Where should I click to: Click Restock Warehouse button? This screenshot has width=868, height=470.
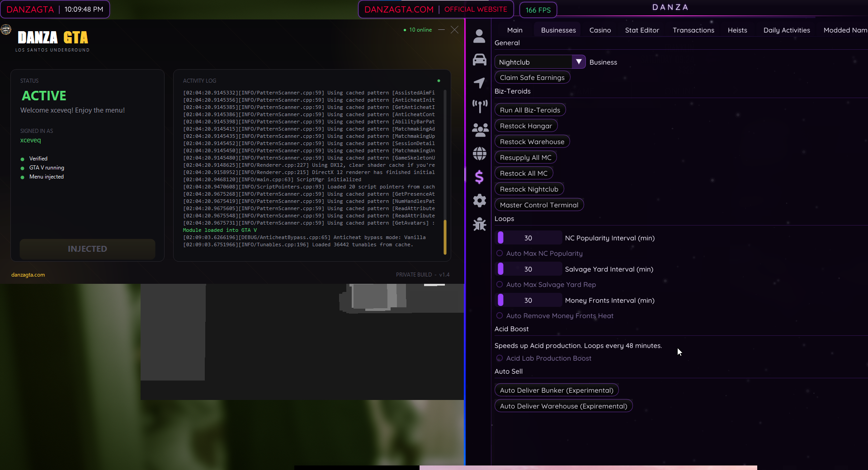pyautogui.click(x=532, y=142)
